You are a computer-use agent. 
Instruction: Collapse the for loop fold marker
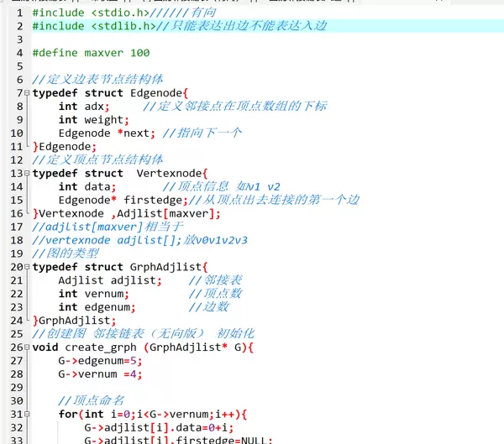pos(28,414)
